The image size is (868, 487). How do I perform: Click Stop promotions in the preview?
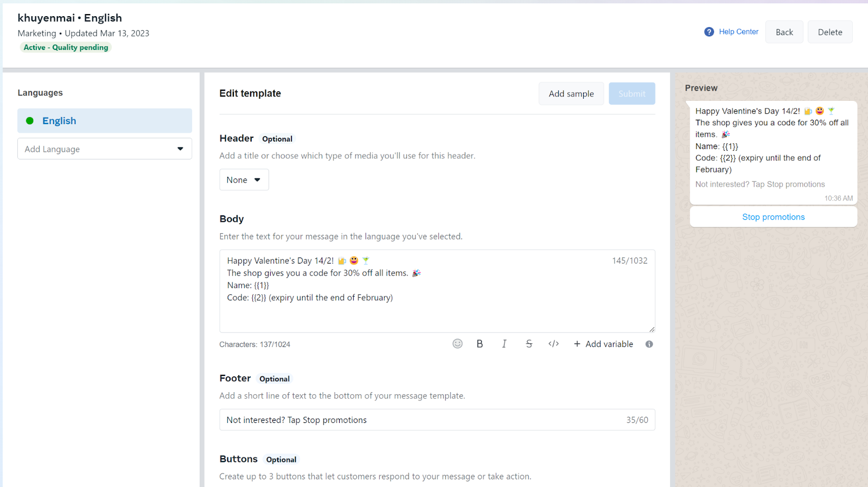(774, 217)
